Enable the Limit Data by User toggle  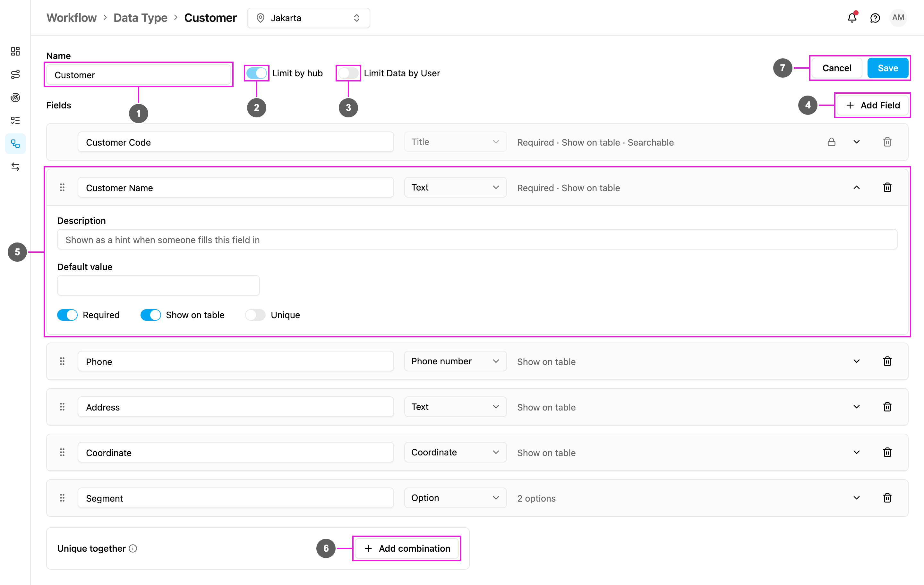tap(348, 73)
